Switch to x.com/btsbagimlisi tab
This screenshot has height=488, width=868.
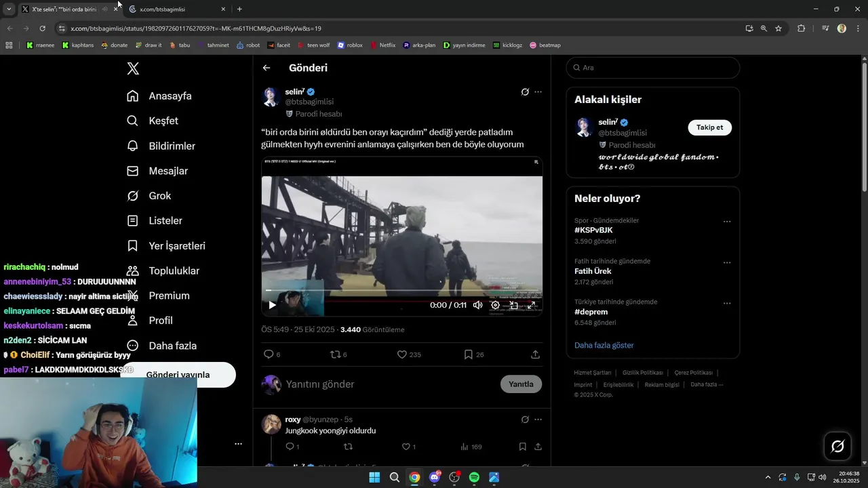176,9
